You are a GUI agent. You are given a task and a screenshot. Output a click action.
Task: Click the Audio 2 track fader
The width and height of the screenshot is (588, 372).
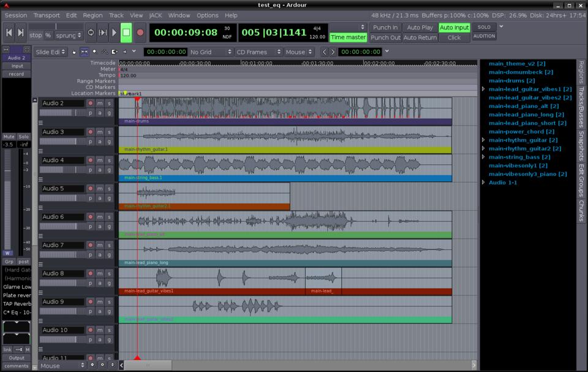pyautogui.click(x=62, y=113)
